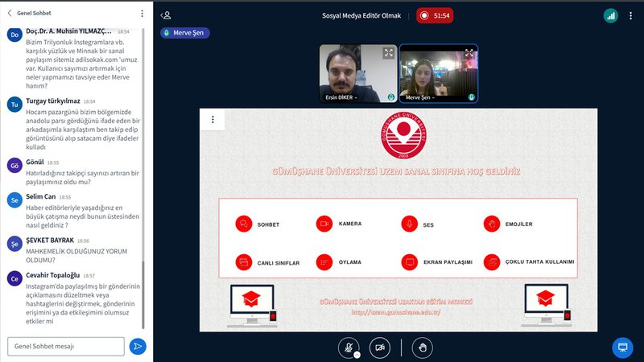Click the send message paper-plane icon

point(138,346)
